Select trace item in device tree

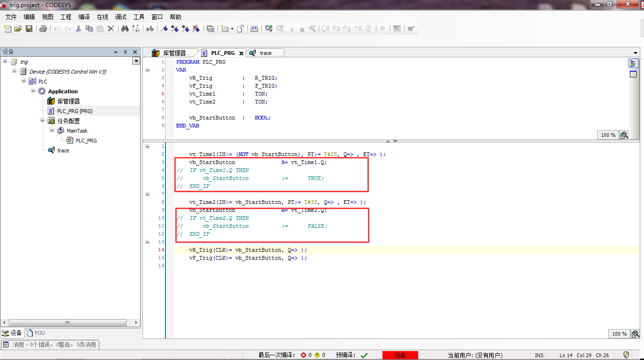pos(63,150)
